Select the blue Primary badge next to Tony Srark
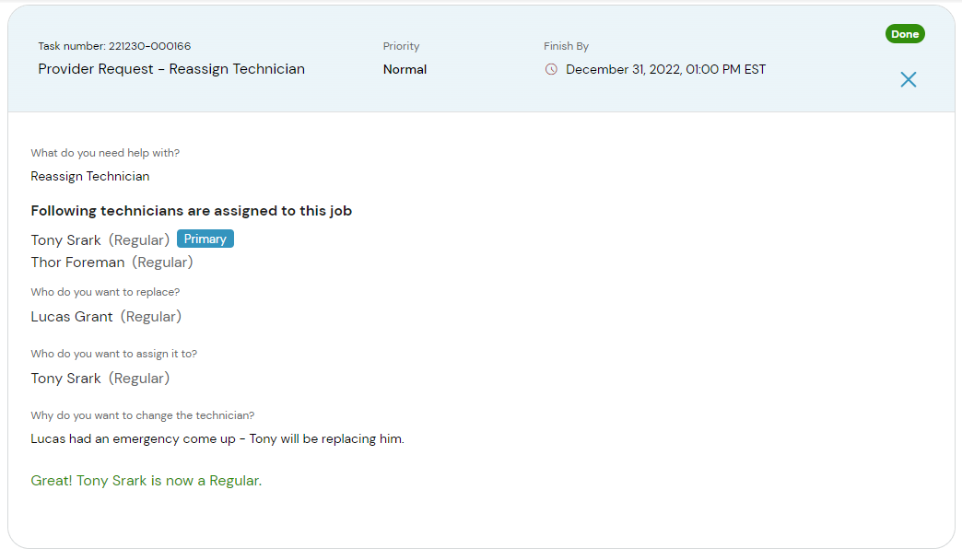The image size is (962, 560). coord(205,239)
